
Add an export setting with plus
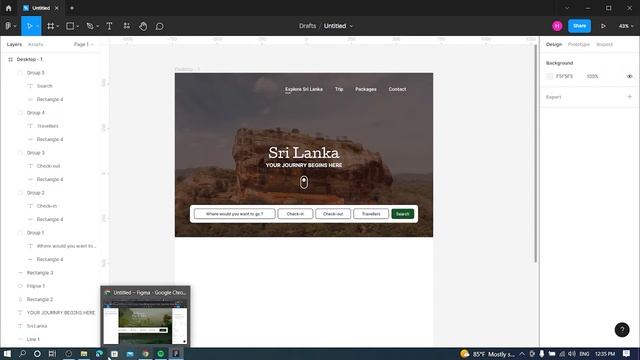629,97
